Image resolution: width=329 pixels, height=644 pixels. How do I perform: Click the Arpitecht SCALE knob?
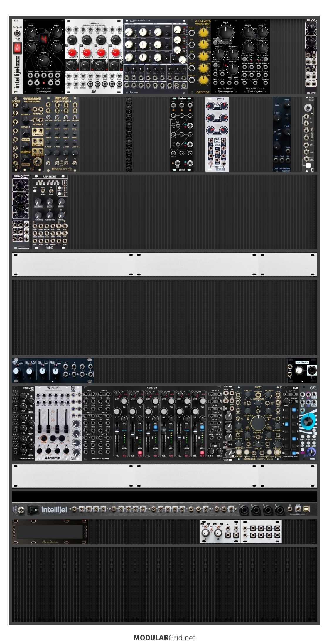(x=50, y=202)
